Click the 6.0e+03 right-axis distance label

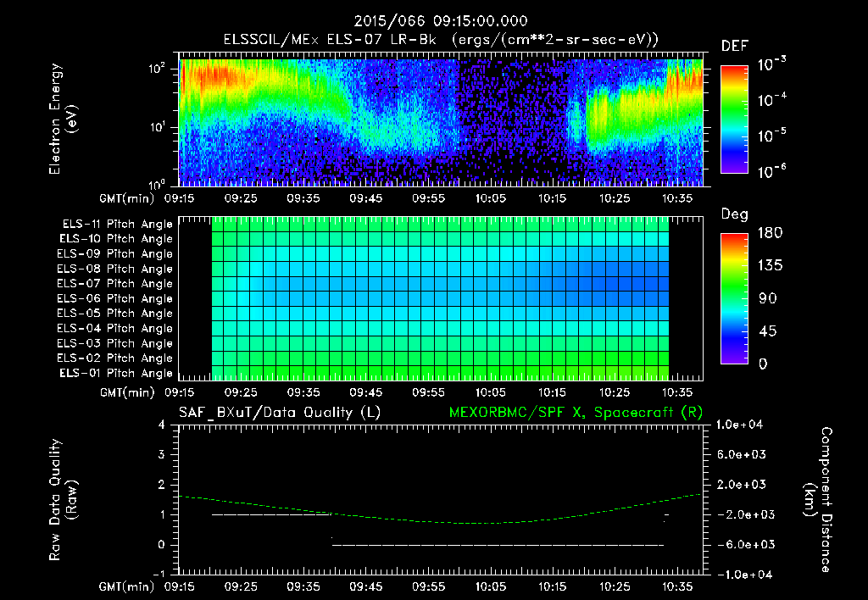coord(742,454)
